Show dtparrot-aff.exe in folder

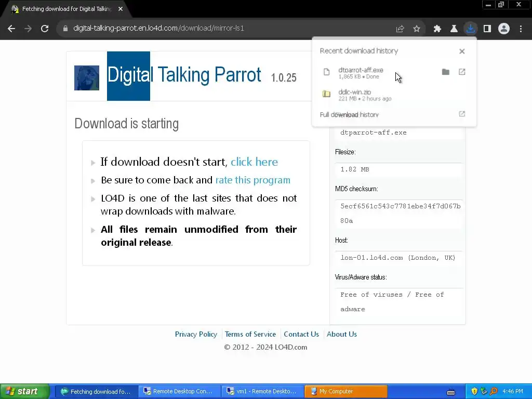pyautogui.click(x=445, y=72)
